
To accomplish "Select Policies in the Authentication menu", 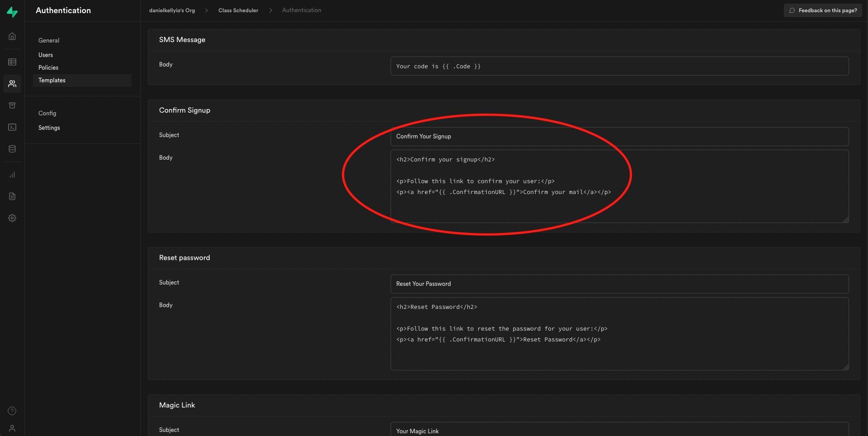I will click(48, 67).
